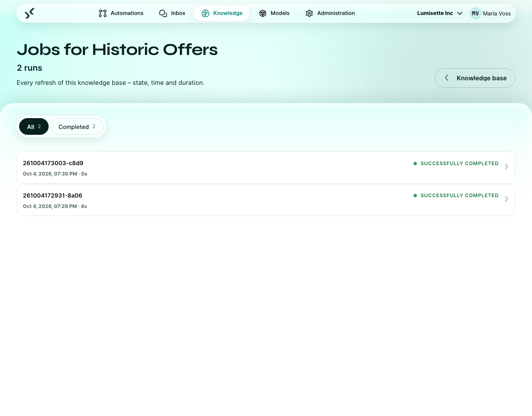Screen dimensions: 532x416
Task: Click the '2 runs' count text
Action: coord(30,68)
